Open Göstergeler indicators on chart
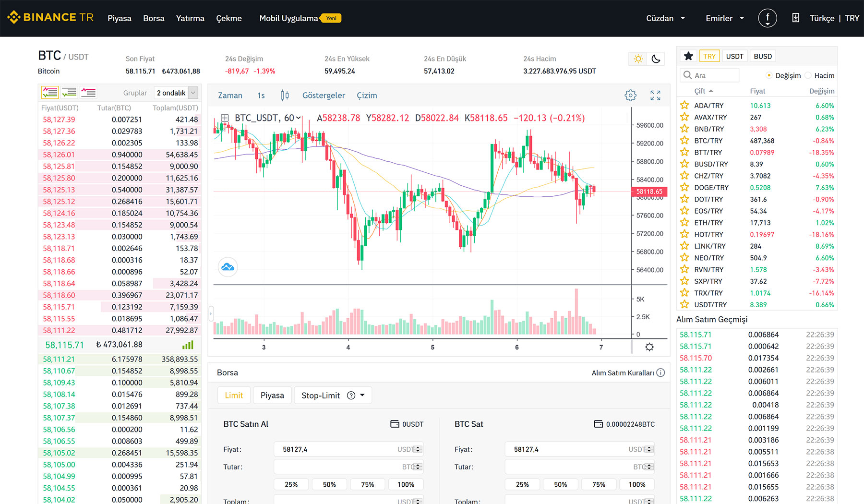The width and height of the screenshot is (864, 504). (324, 95)
